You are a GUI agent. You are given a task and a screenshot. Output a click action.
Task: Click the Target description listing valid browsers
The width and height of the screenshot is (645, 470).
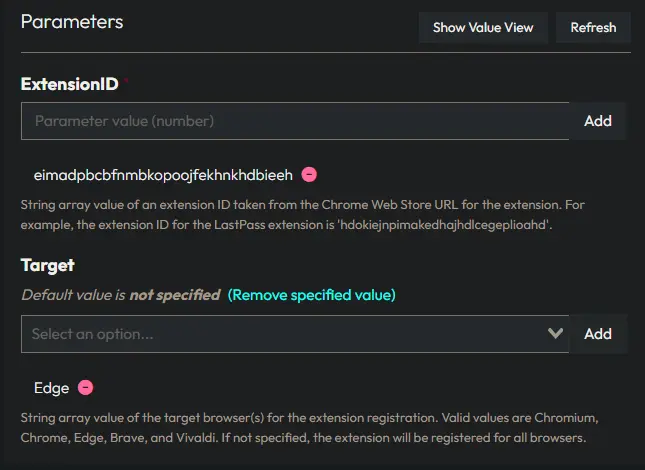click(x=315, y=427)
